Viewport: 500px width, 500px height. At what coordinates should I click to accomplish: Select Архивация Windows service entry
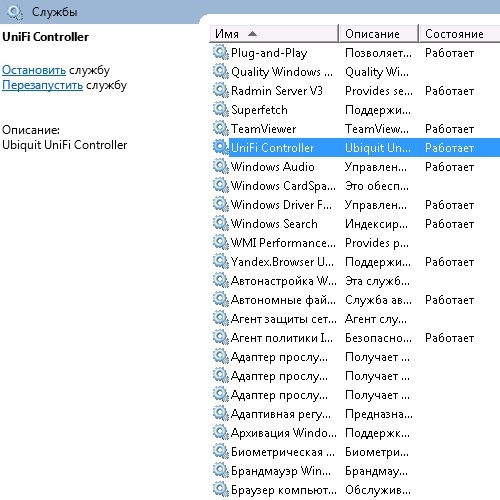[356, 433]
